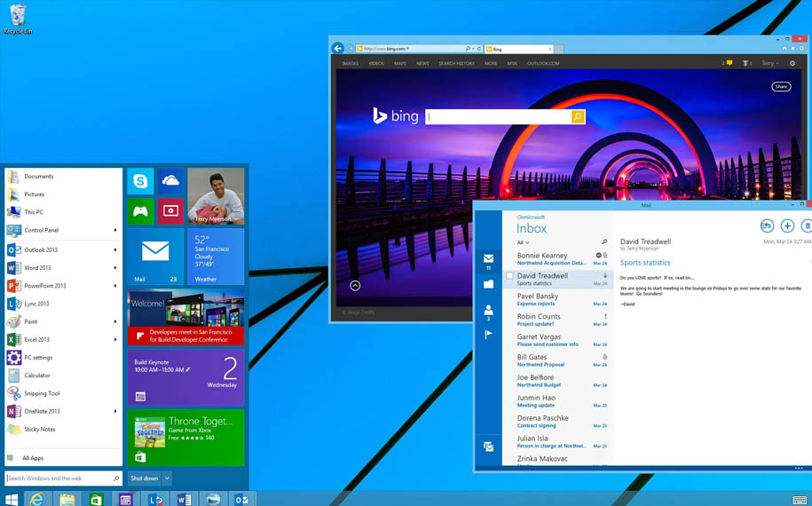Open the Shut down options arrow
Screen dimensions: 812x506
click(167, 478)
